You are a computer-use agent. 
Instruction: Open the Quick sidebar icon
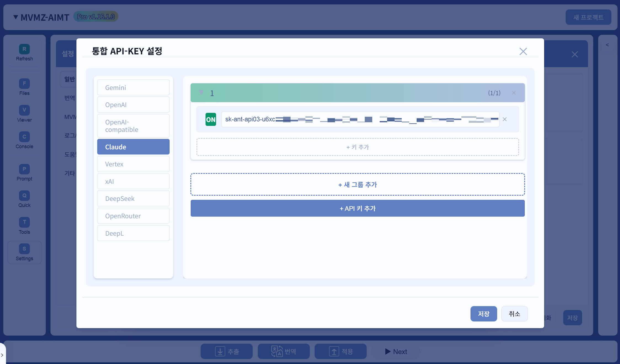coord(24,196)
